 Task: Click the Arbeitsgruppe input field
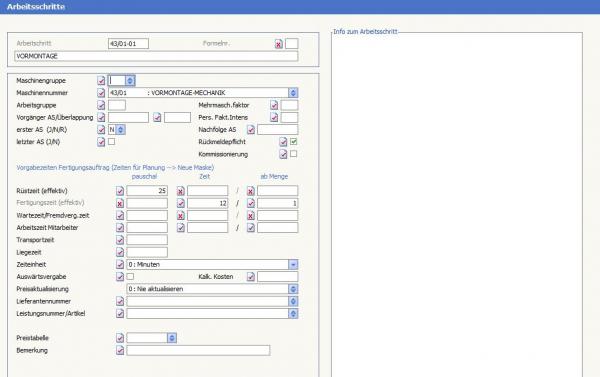click(x=117, y=105)
